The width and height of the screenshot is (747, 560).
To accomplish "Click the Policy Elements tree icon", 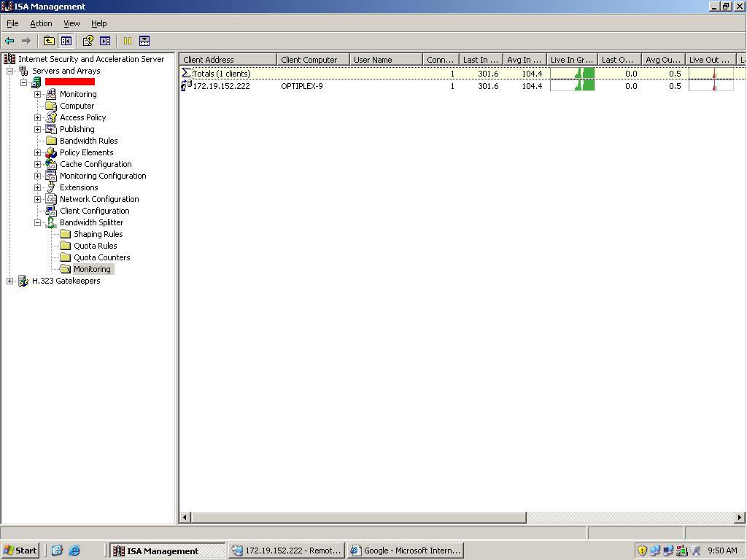I will [x=51, y=152].
